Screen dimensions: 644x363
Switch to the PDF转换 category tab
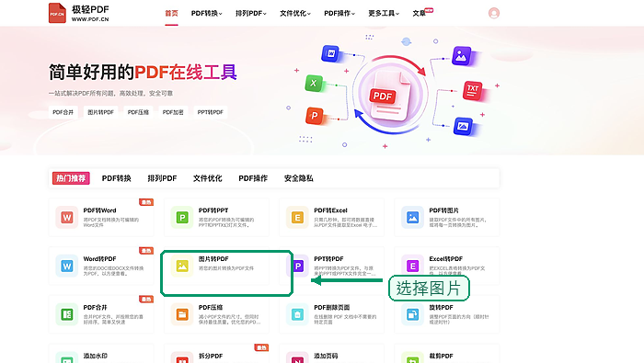(x=117, y=178)
